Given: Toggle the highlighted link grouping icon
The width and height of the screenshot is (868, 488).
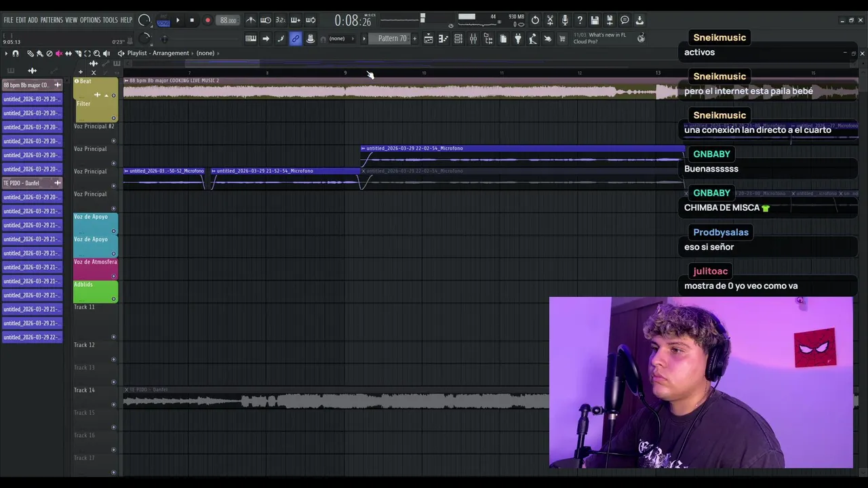Looking at the screenshot, I should click(x=296, y=39).
